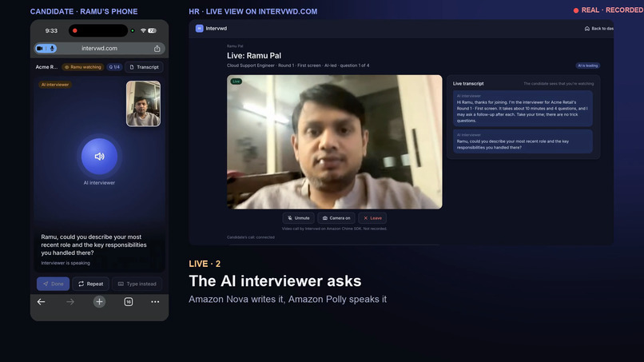Click the Live badge on video
The image size is (644, 362).
[x=237, y=82]
